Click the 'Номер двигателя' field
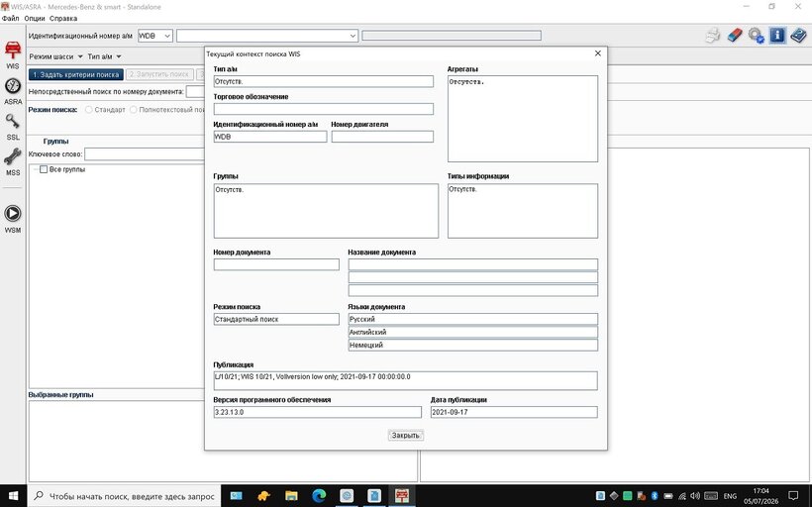The image size is (812, 507). pos(382,137)
